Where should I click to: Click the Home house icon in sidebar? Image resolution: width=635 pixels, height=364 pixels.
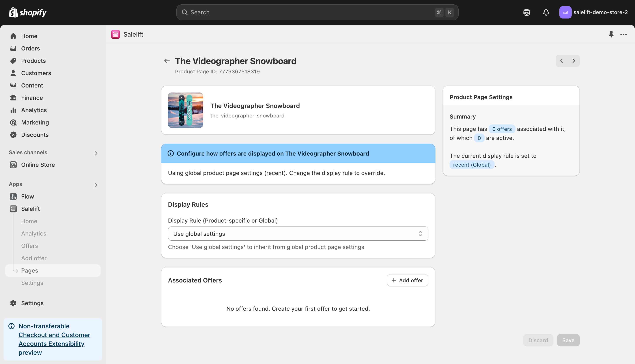(x=13, y=36)
